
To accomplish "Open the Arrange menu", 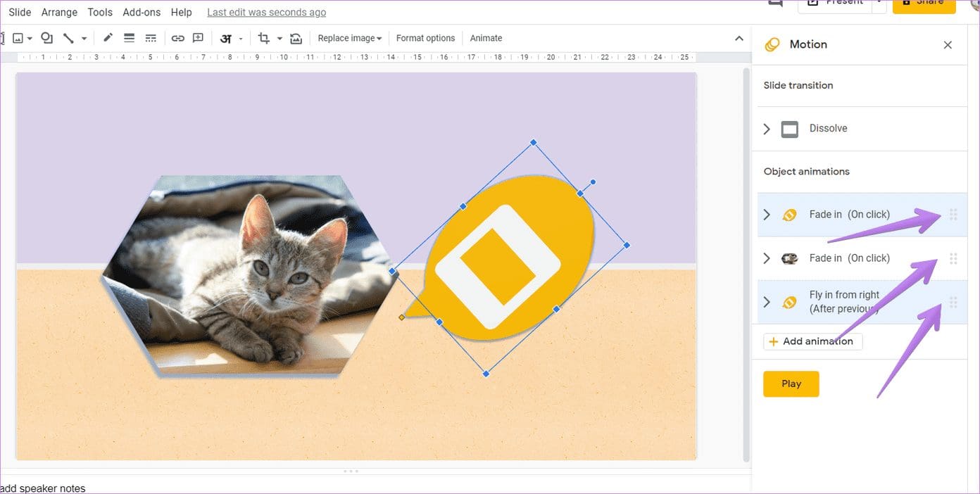I will click(x=59, y=12).
